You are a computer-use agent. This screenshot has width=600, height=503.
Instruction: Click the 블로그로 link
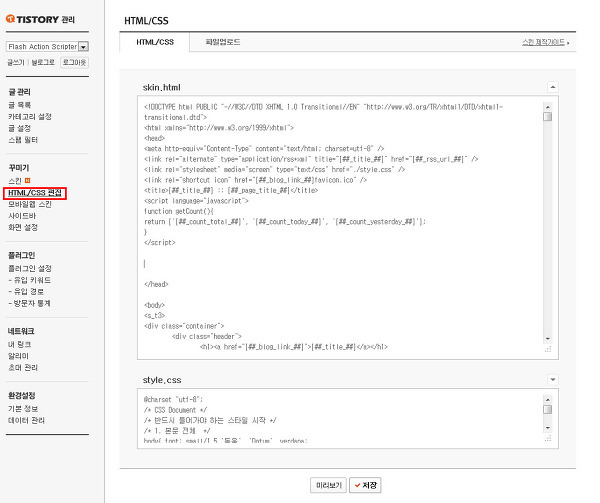tap(43, 62)
